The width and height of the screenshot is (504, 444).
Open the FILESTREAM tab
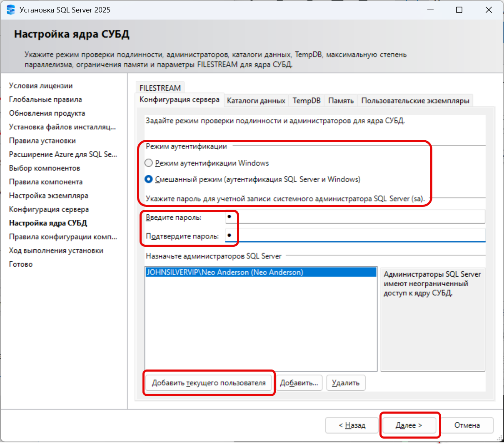[x=160, y=88]
